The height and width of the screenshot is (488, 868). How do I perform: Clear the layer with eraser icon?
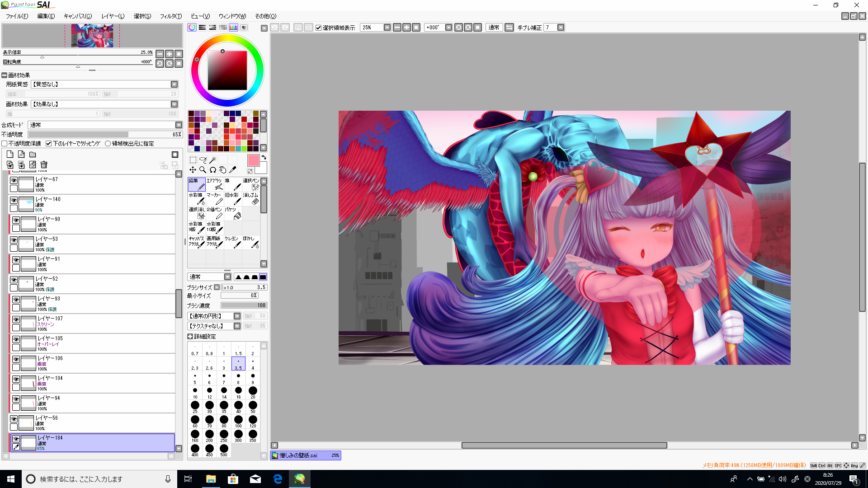[x=33, y=165]
